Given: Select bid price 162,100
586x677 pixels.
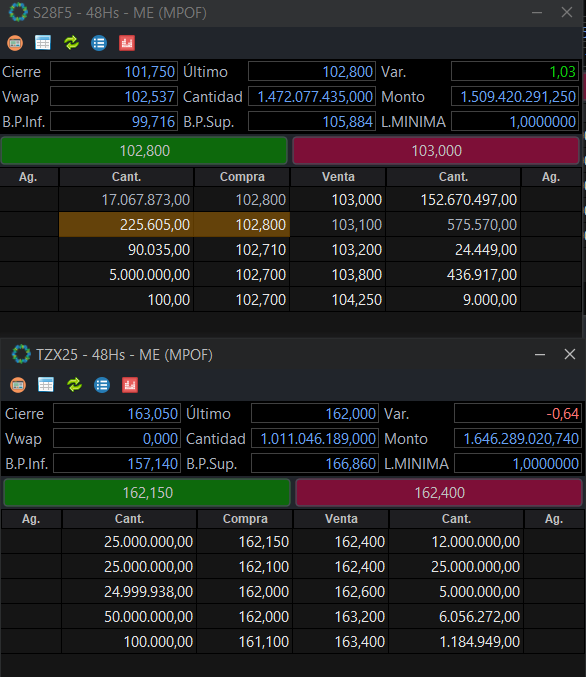Looking at the screenshot, I should [245, 566].
